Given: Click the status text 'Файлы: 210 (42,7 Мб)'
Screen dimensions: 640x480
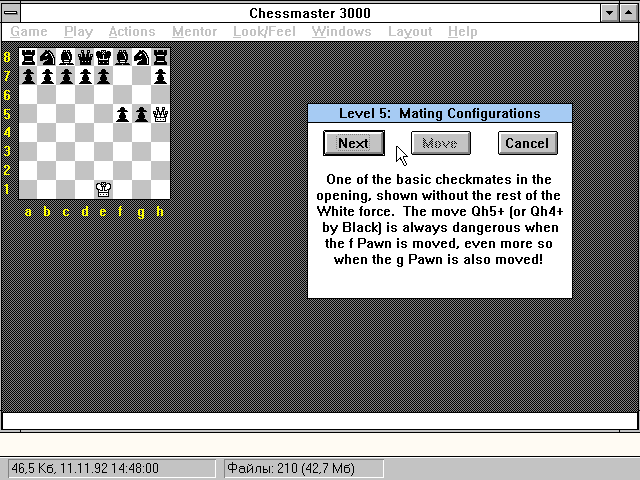Looking at the screenshot, I should click(291, 468).
